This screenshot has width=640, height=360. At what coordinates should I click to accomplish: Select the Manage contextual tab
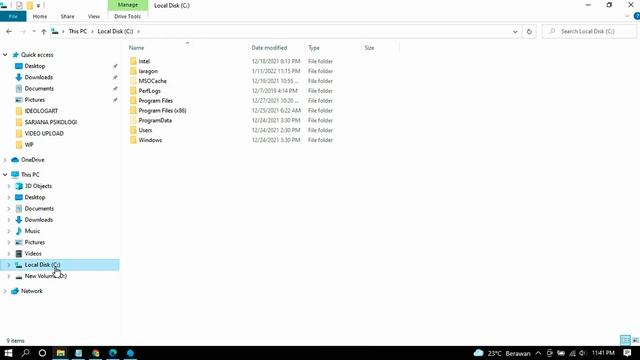coord(128,5)
